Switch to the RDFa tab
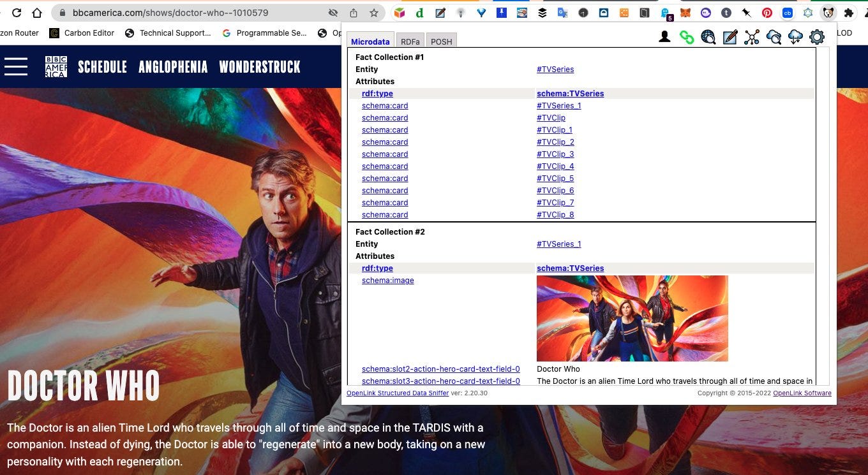Image resolution: width=868 pixels, height=475 pixels. 410,41
